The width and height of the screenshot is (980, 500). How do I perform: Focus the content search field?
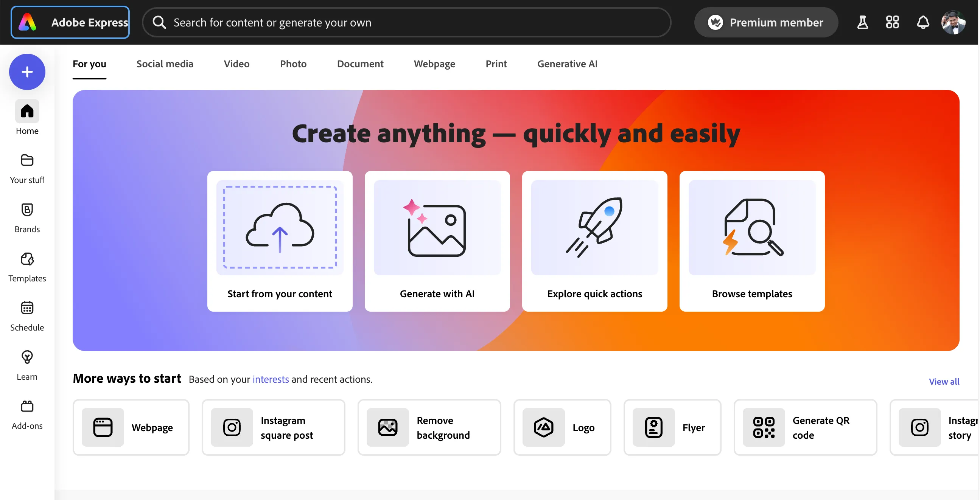coord(406,22)
